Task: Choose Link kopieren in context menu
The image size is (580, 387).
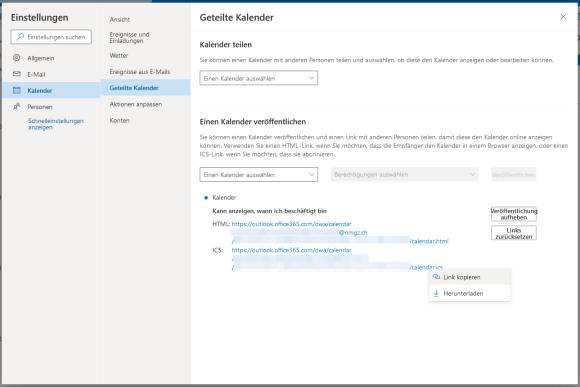Action: (470, 277)
